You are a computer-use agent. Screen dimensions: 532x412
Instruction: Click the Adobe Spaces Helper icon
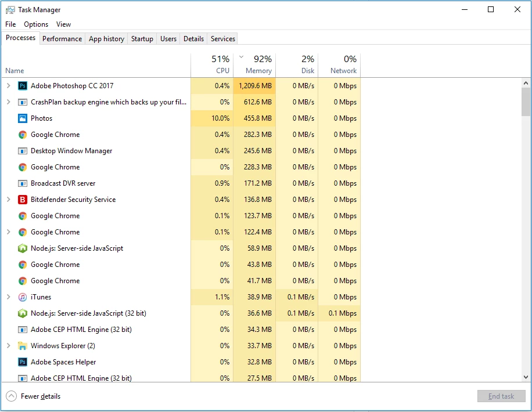coord(23,362)
